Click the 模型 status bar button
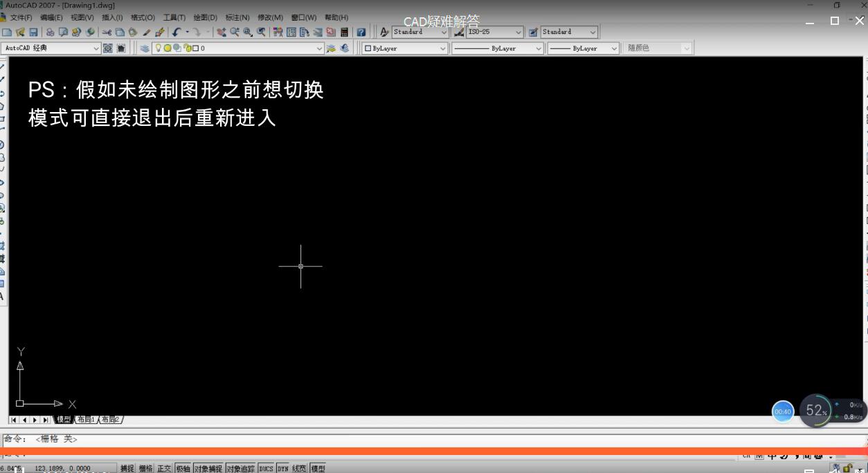Image resolution: width=868 pixels, height=473 pixels. (317, 468)
